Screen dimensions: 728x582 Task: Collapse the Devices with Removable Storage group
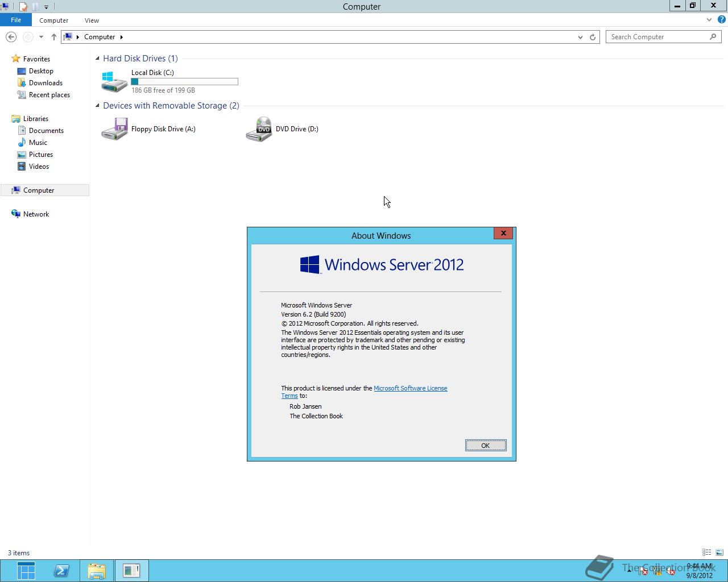click(x=97, y=106)
